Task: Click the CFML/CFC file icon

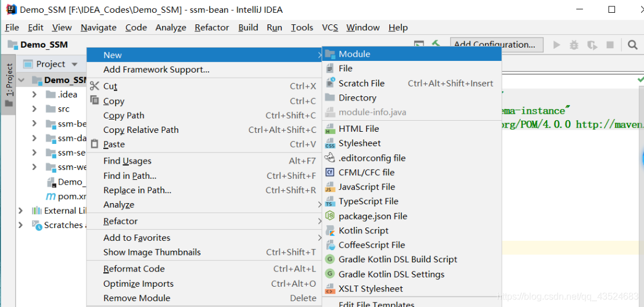Action: point(330,172)
